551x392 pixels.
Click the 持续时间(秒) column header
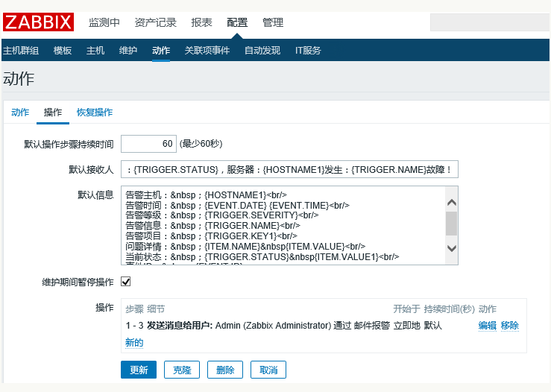point(450,309)
